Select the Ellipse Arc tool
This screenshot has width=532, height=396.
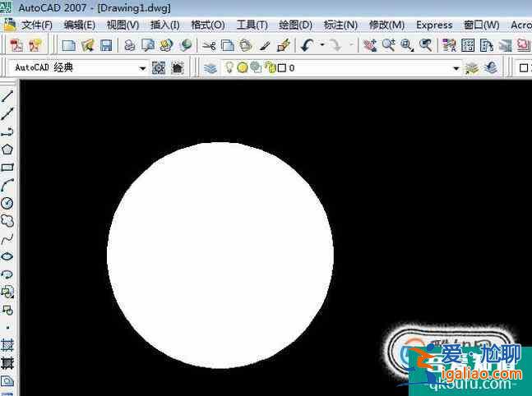[7, 274]
